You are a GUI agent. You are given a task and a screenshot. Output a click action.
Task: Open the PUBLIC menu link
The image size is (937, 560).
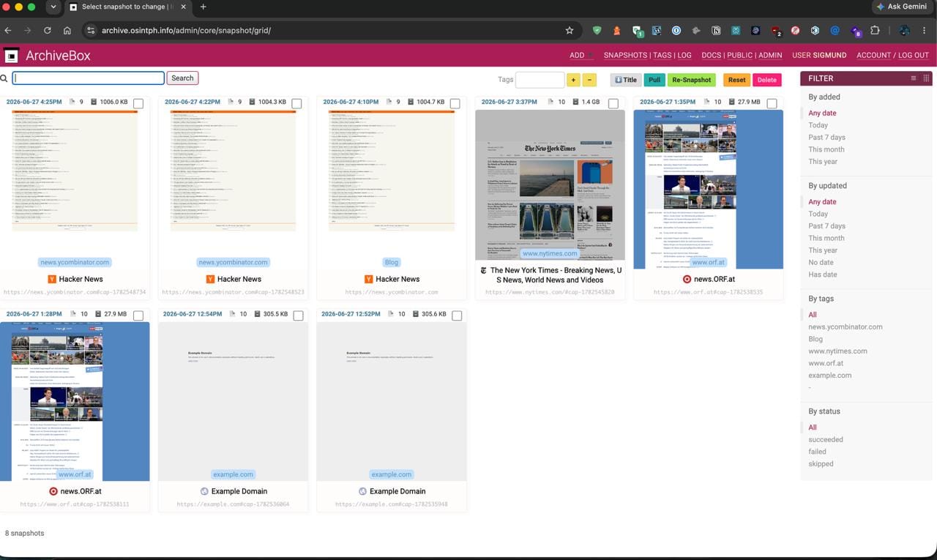[x=740, y=56]
